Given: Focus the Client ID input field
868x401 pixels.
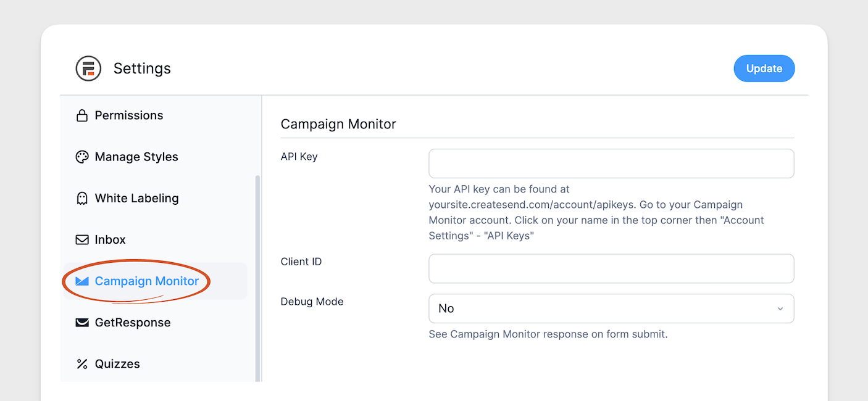Looking at the screenshot, I should click(611, 268).
